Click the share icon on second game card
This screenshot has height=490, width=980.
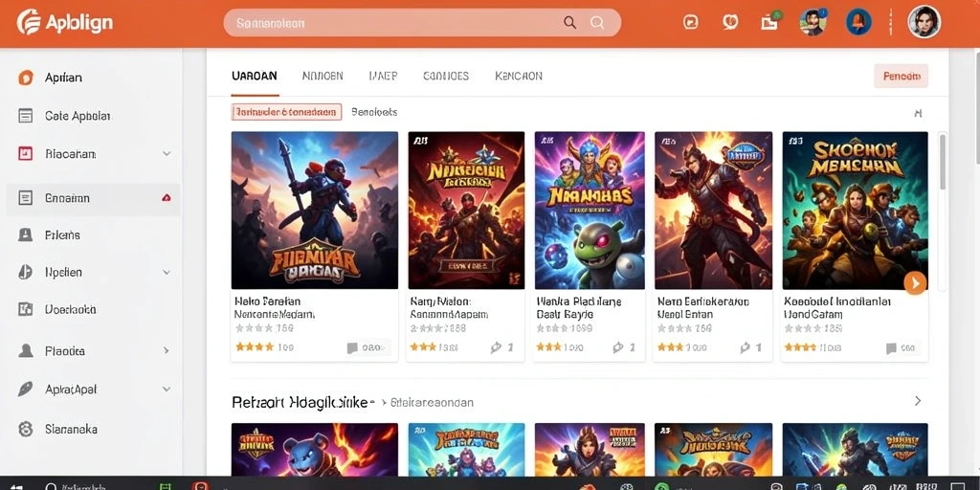497,347
